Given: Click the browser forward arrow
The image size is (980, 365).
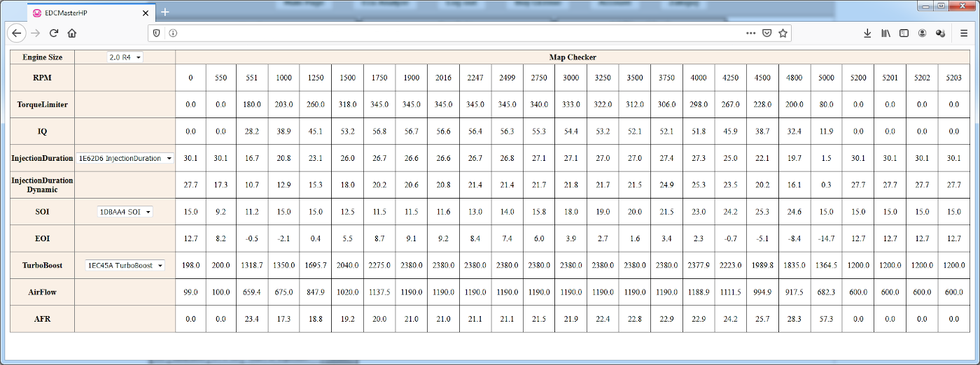Looking at the screenshot, I should 36,33.
